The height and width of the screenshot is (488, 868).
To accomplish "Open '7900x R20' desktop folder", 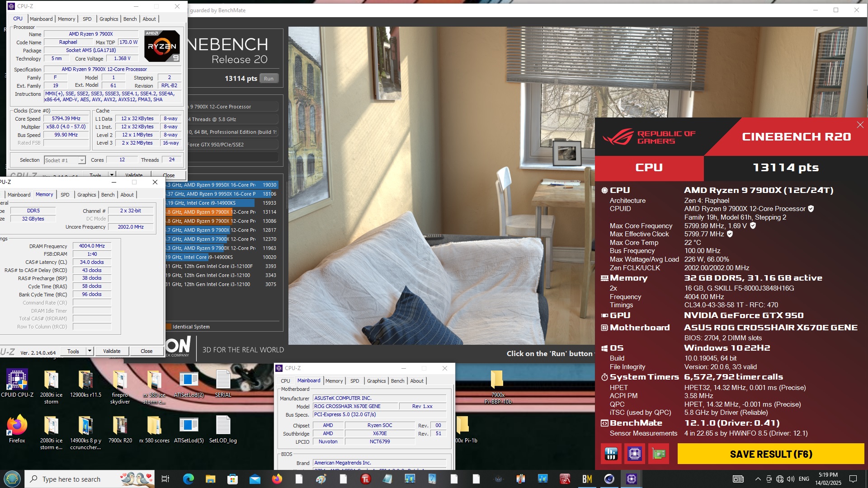I will (120, 429).
